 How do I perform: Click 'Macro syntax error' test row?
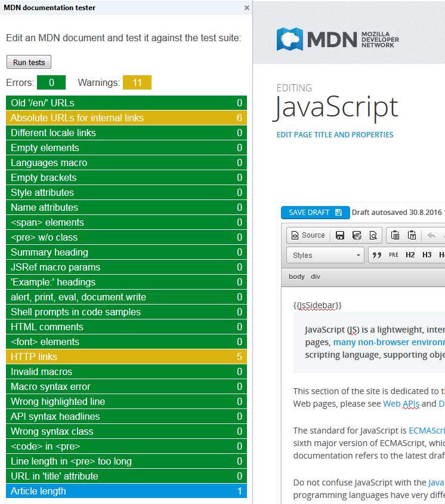point(126,387)
